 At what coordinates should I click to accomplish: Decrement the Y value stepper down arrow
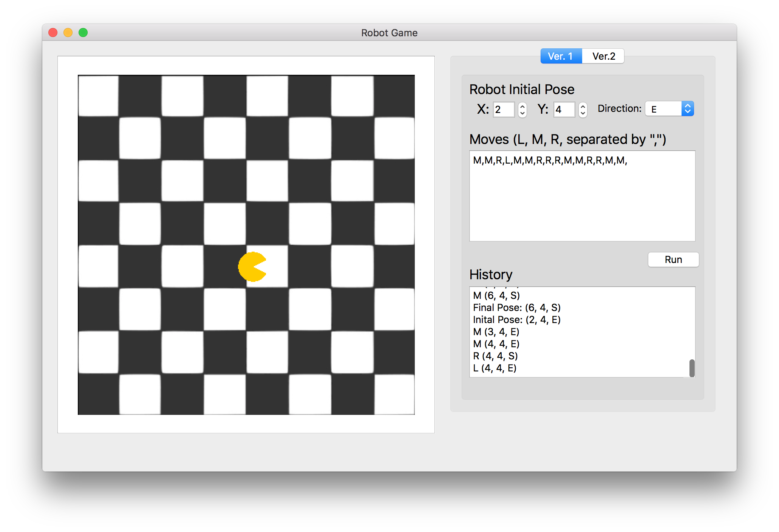(x=583, y=113)
